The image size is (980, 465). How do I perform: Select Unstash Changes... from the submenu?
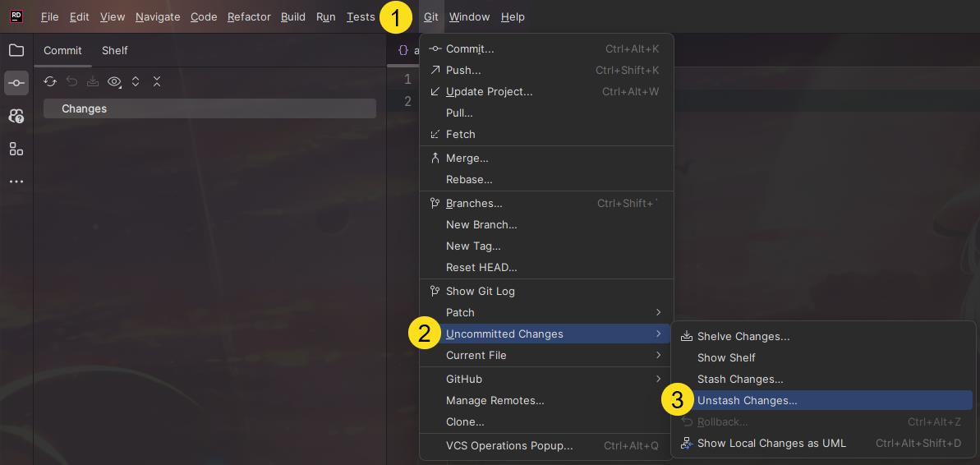pyautogui.click(x=747, y=400)
